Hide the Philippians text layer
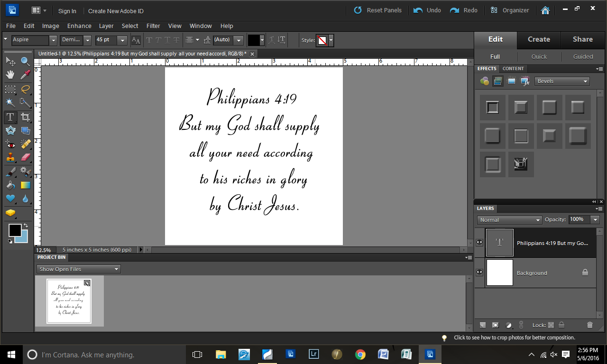Screen dimensions: 607x364 479,242
